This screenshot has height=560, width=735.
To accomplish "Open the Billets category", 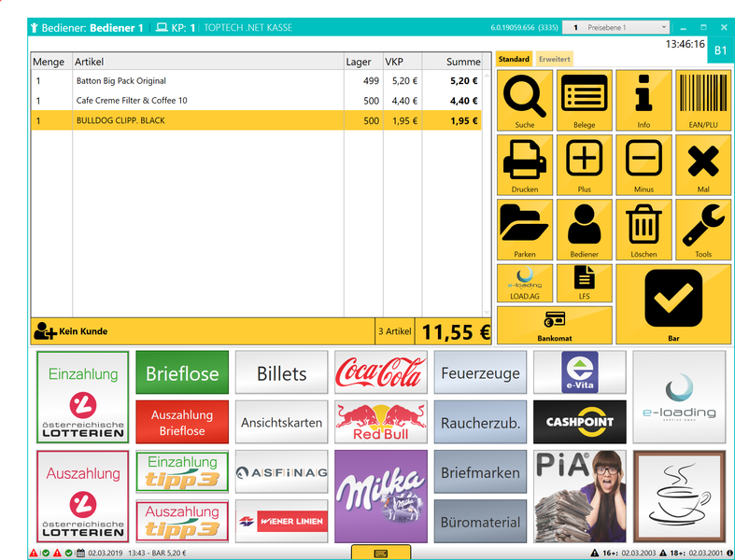I will coord(281,372).
